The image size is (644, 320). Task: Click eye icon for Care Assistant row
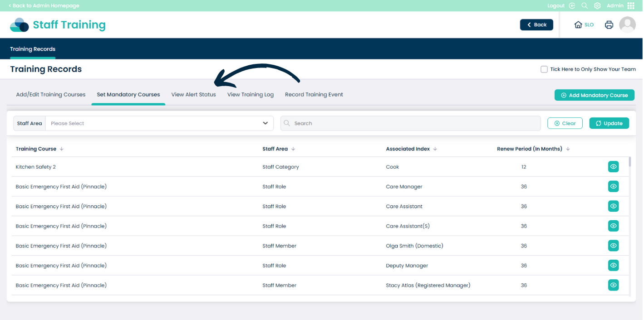pyautogui.click(x=614, y=206)
